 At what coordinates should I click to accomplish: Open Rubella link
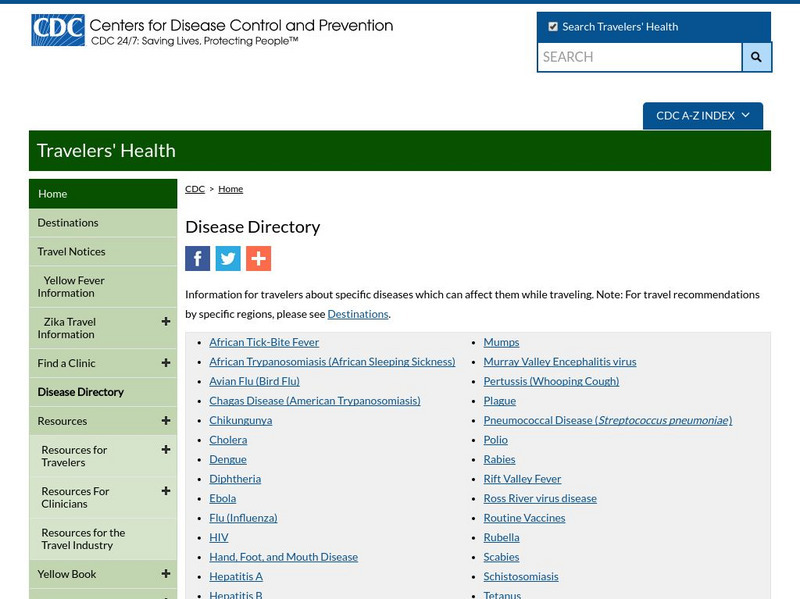click(x=502, y=538)
